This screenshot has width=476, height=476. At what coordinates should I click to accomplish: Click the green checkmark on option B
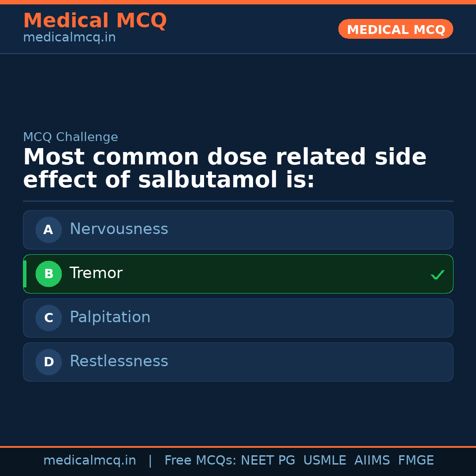[x=437, y=274]
